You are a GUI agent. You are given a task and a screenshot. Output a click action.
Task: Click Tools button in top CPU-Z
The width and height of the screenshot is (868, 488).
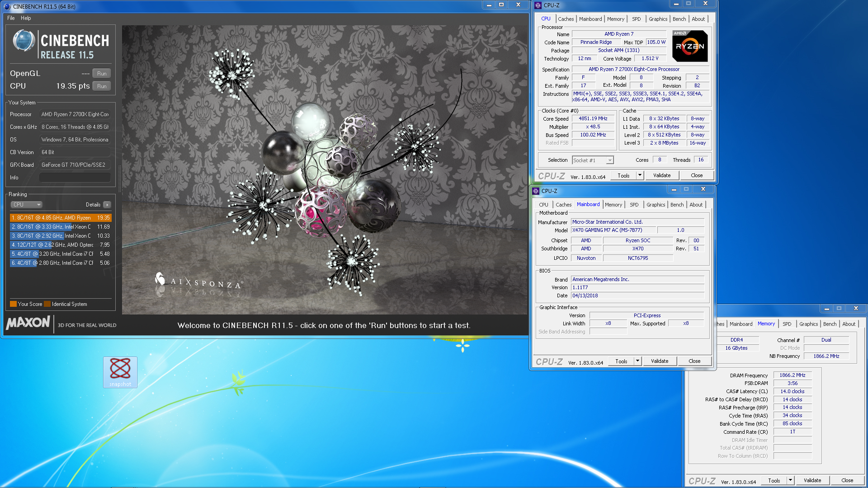click(623, 175)
